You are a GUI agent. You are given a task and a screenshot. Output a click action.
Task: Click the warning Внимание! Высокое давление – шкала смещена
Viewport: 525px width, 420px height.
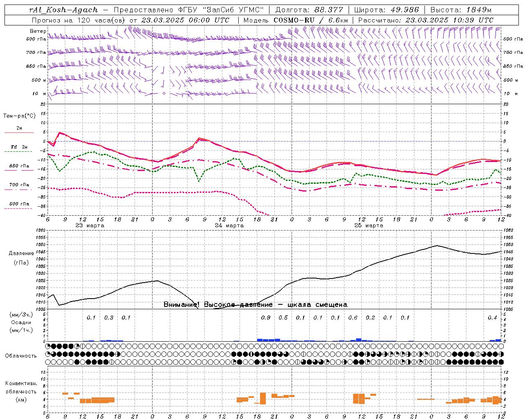256,304
